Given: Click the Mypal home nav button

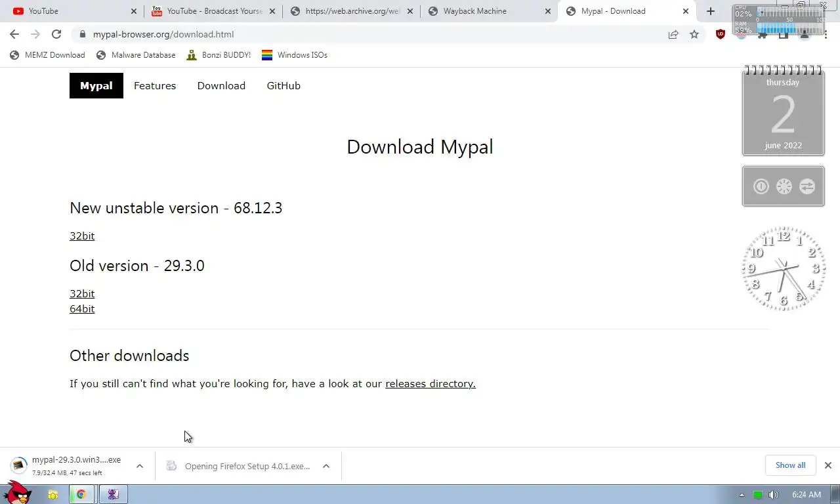Looking at the screenshot, I should pos(96,86).
